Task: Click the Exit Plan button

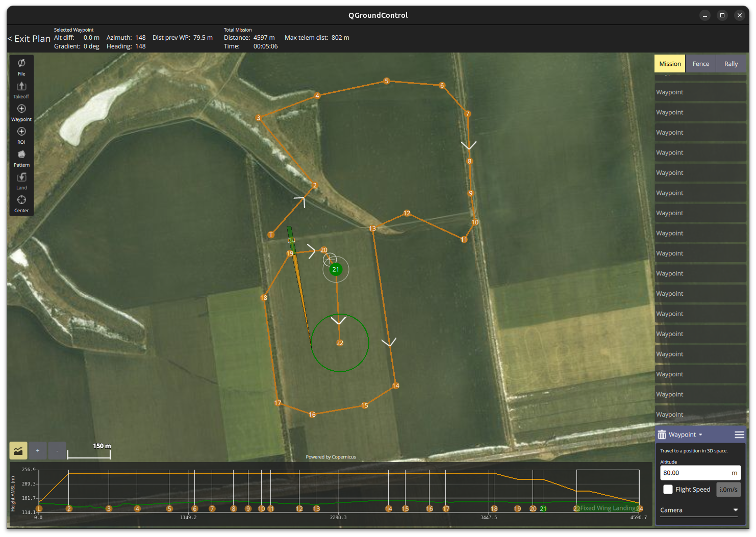Action: pyautogui.click(x=29, y=39)
